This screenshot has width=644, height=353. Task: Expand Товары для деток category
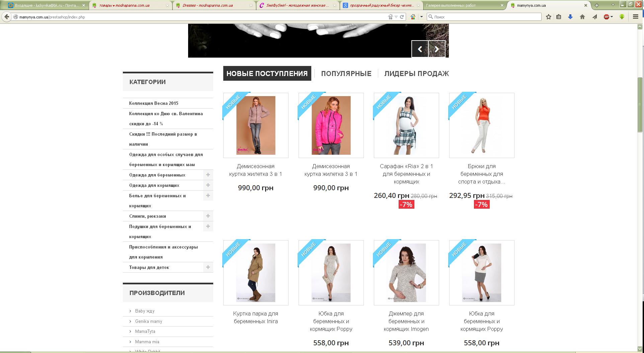(x=208, y=267)
